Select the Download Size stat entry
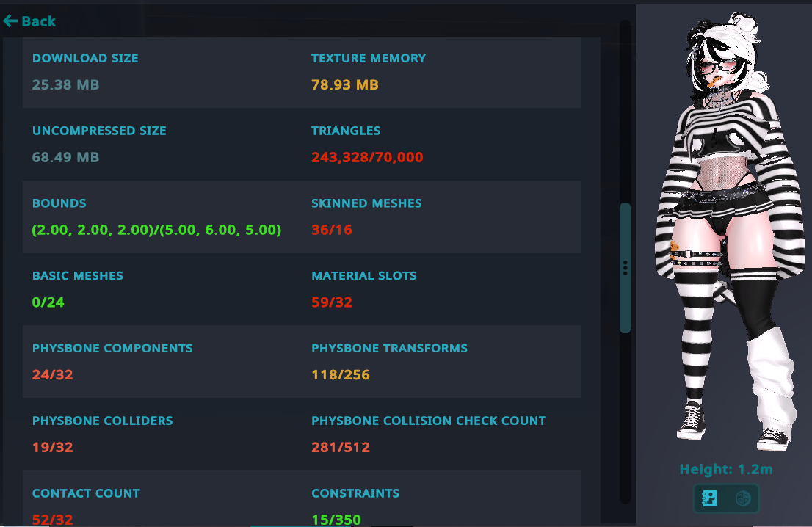 point(85,71)
